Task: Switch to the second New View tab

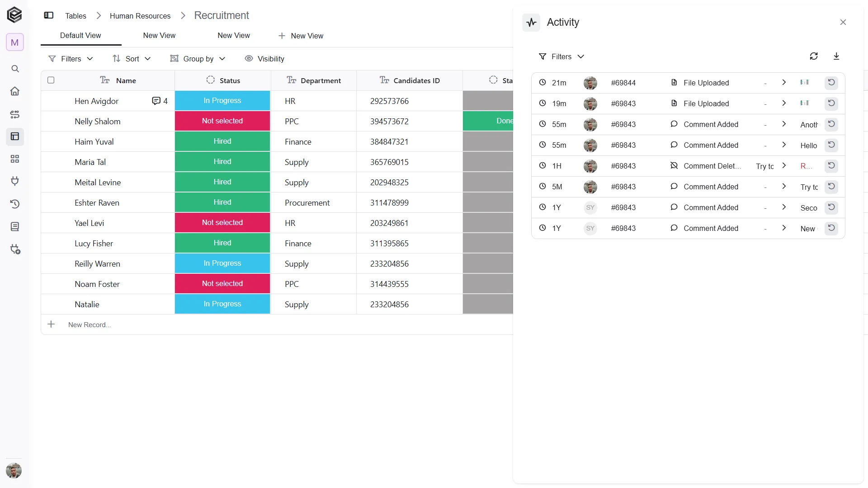Action: tap(159, 35)
